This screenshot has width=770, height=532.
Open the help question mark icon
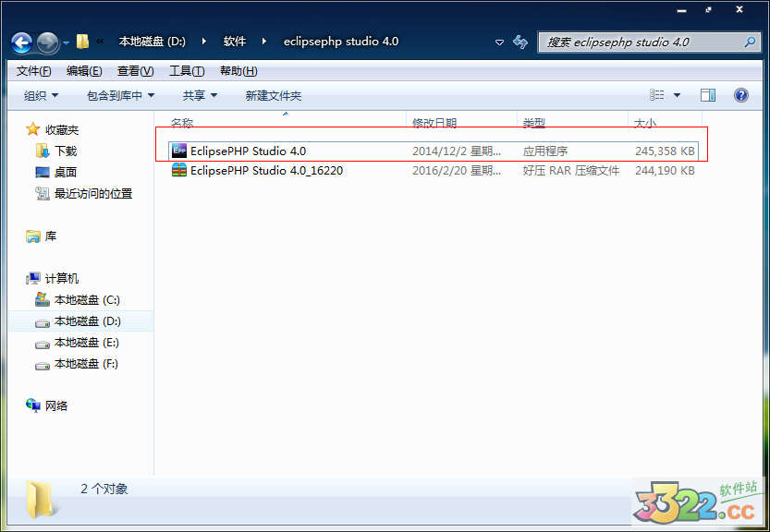(x=740, y=95)
